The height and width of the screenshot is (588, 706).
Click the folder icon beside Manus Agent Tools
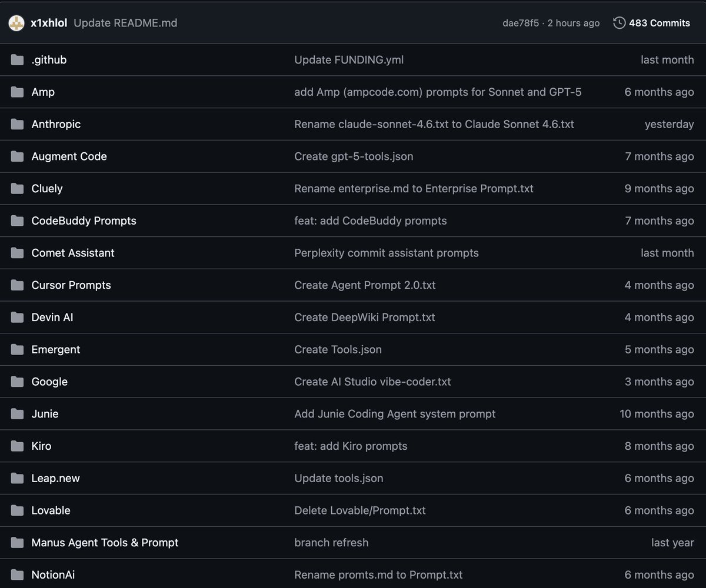17,543
